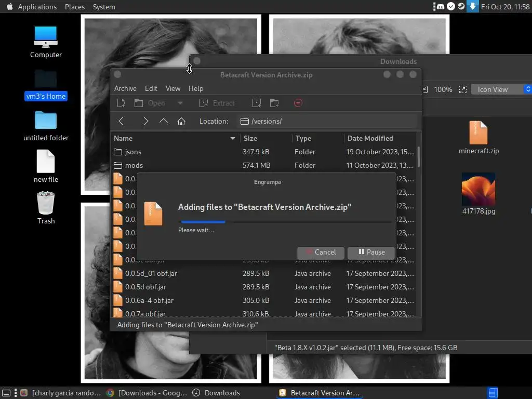532x399 pixels.
Task: Select 0.0.5d obf.jar file
Action: pos(263,287)
